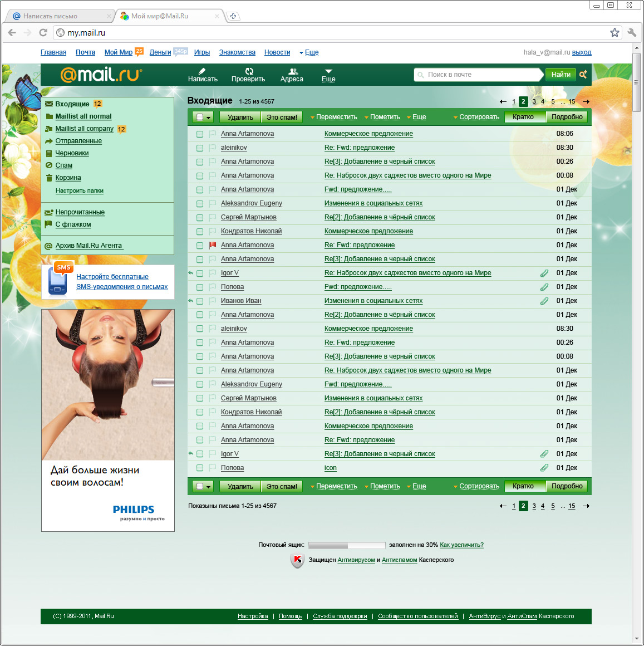Click the bottom next page arrow
The height and width of the screenshot is (646, 644).
(x=586, y=506)
